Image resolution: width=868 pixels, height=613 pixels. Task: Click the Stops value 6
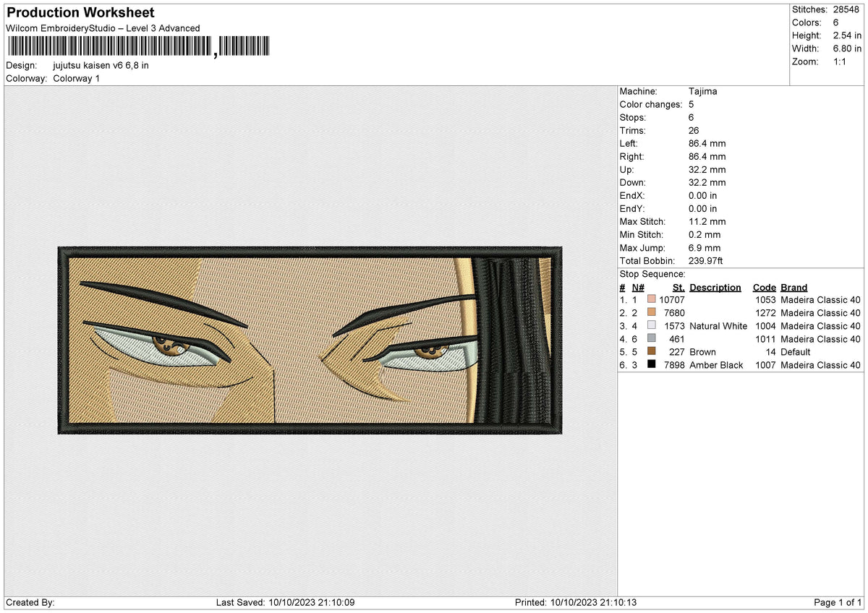[x=692, y=118]
